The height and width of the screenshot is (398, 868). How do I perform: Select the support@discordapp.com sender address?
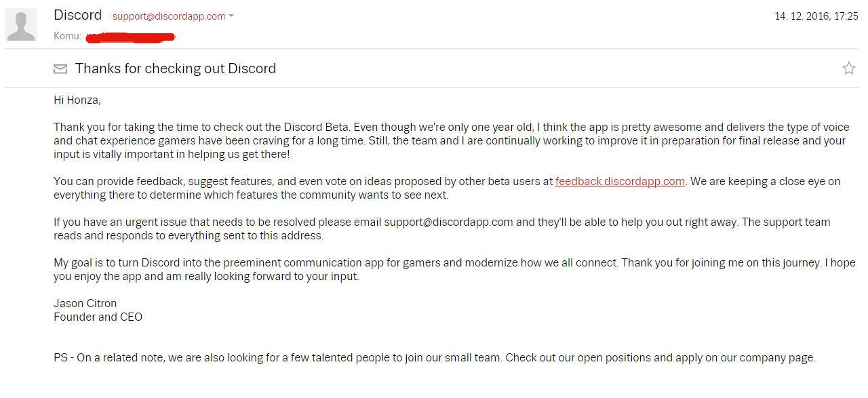(x=170, y=16)
